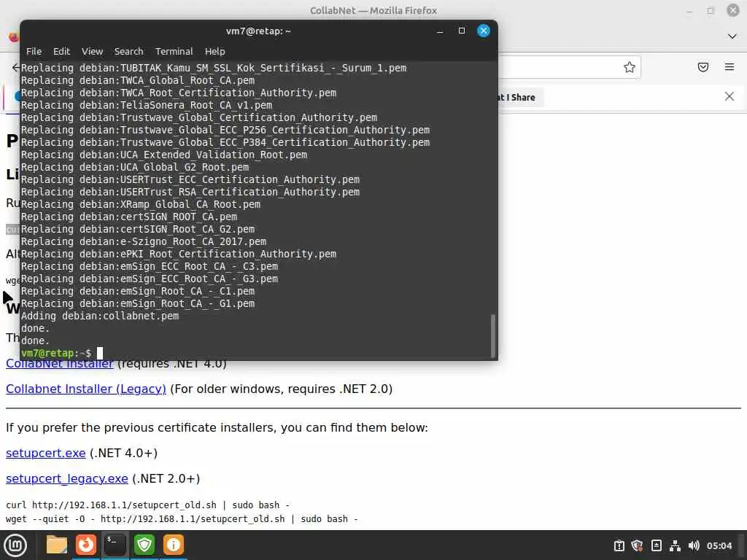Close the terminal window
This screenshot has width=747, height=560.
484,31
